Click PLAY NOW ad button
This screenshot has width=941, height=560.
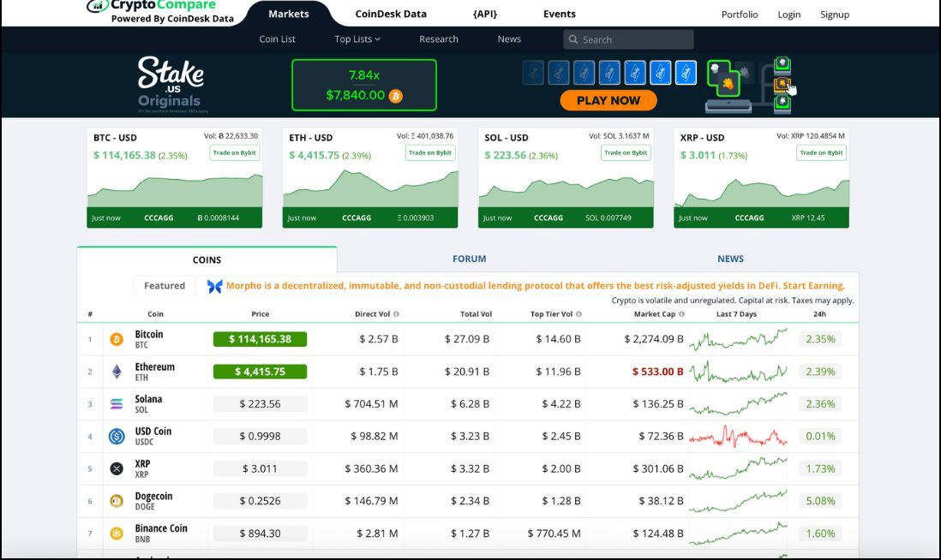coord(608,101)
